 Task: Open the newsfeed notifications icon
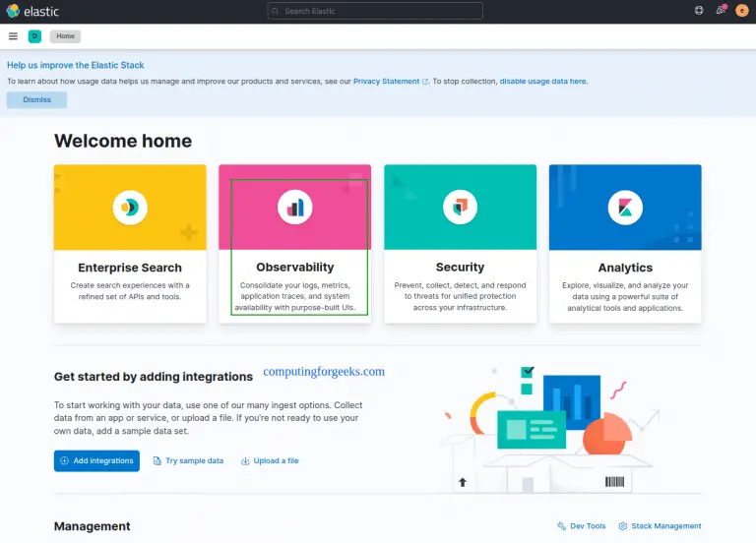point(721,11)
